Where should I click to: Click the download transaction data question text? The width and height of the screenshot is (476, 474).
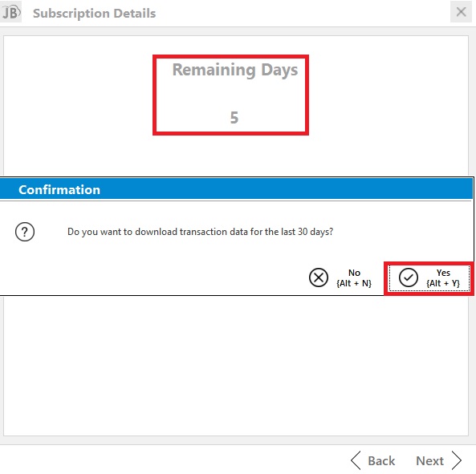coord(200,232)
